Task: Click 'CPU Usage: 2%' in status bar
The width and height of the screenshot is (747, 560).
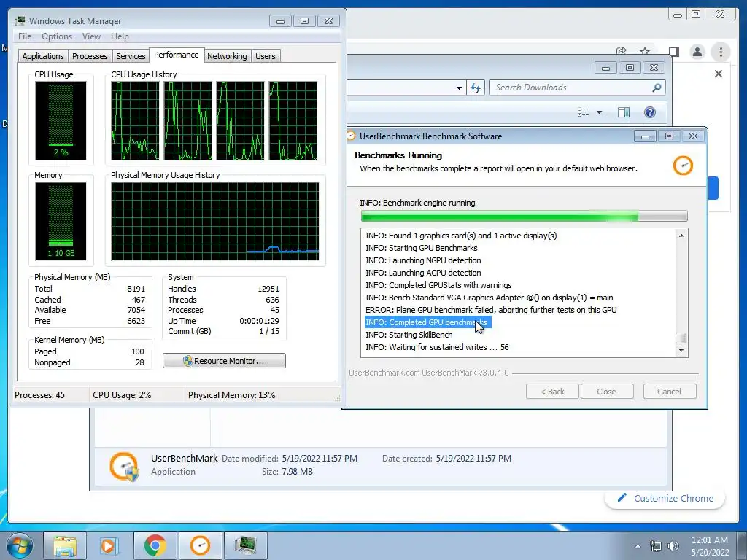Action: pos(122,395)
